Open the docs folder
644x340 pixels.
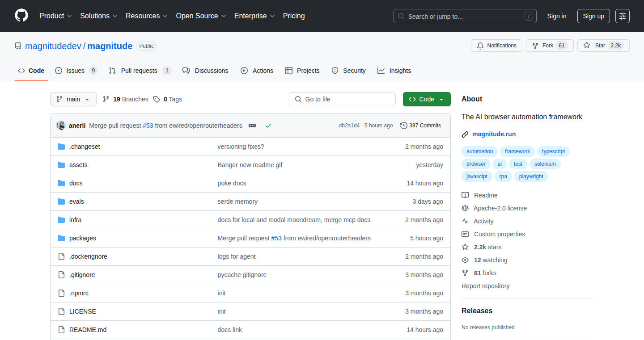[76, 183]
